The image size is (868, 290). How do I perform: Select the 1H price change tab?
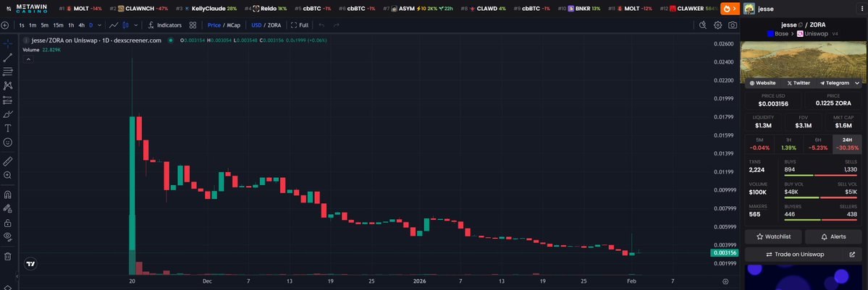788,144
